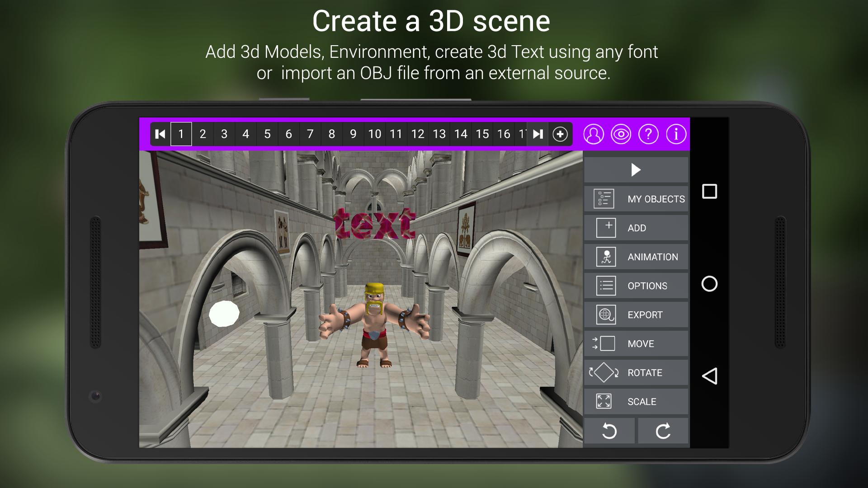Click the MY OBJECTS panel icon
This screenshot has height=488, width=868.
point(604,199)
